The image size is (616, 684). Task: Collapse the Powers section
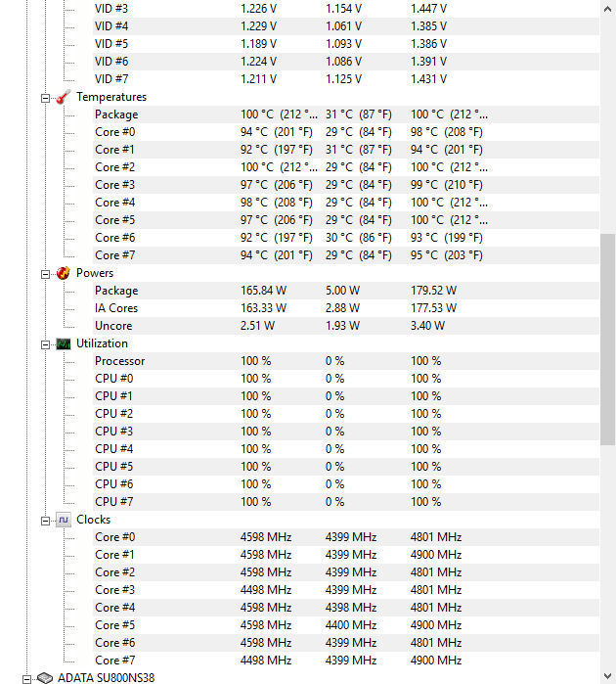point(45,274)
